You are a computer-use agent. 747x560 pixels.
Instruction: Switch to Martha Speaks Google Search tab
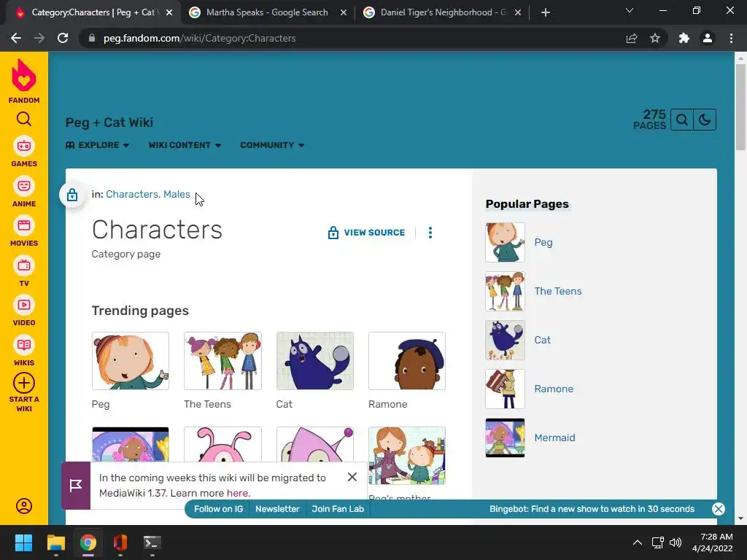coord(267,12)
